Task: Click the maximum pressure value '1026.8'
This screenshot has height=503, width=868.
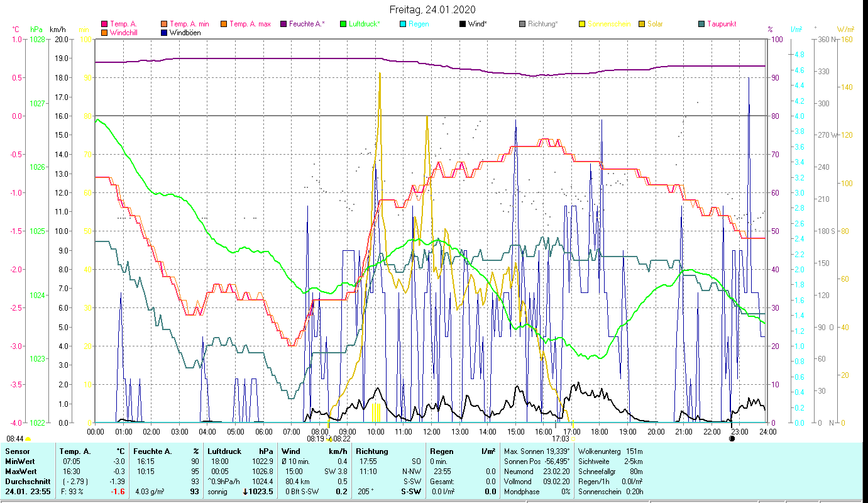Action: (262, 472)
